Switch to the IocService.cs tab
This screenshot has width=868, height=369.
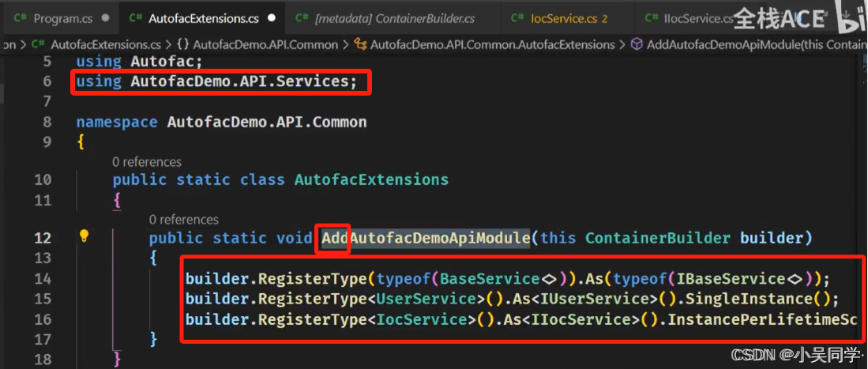[566, 18]
